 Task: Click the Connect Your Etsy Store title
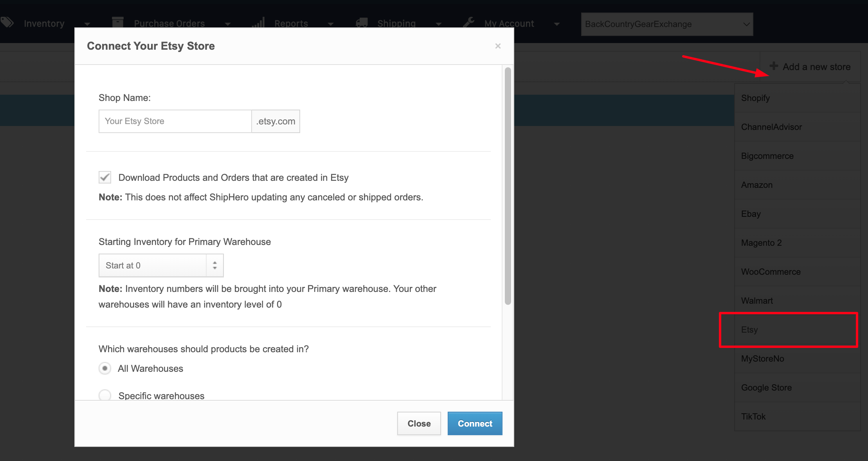[151, 46]
